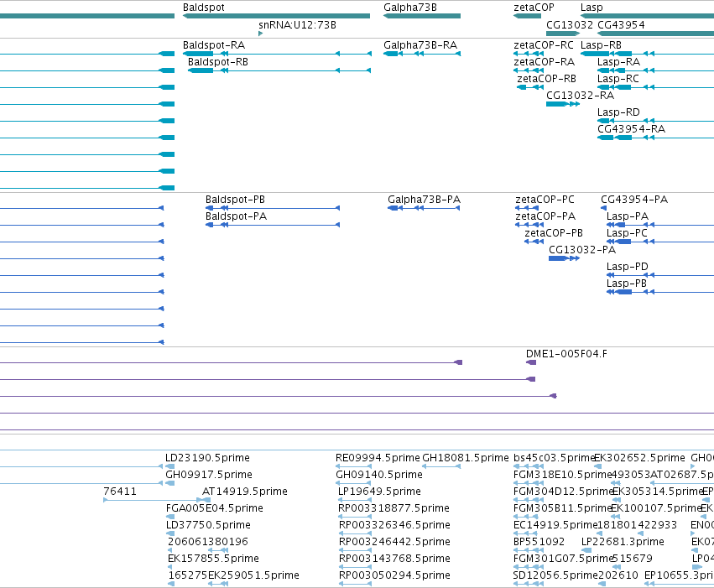This screenshot has height=588, width=714.
Task: Click the FGA005E04.5prime EST label
Action: [x=215, y=508]
